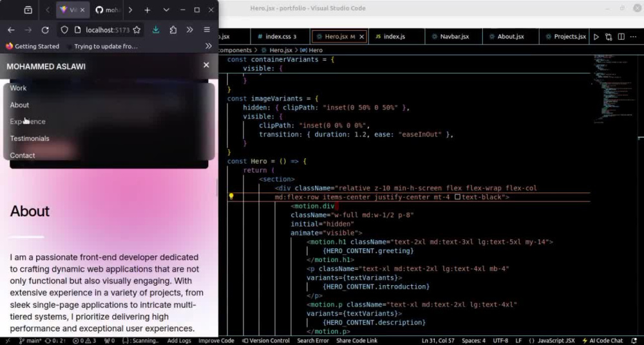Open notifications icon in status bar
Screen dimensions: 644x345
click(633, 340)
